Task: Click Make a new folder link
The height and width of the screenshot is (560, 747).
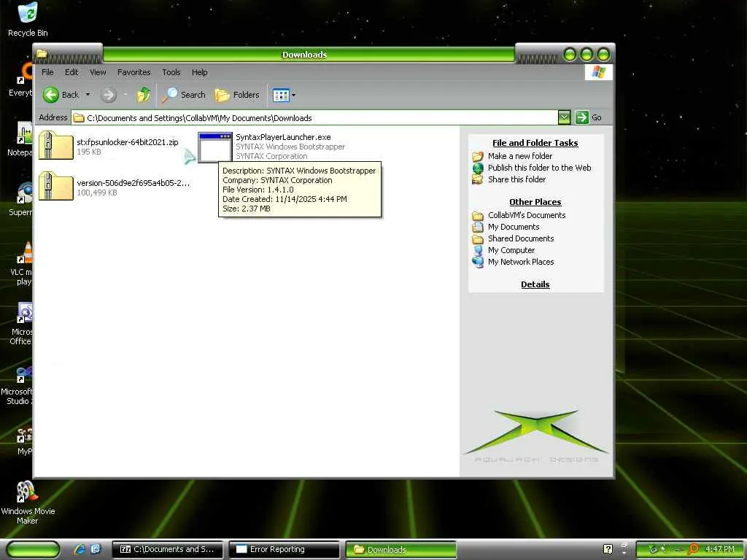Action: [x=519, y=156]
